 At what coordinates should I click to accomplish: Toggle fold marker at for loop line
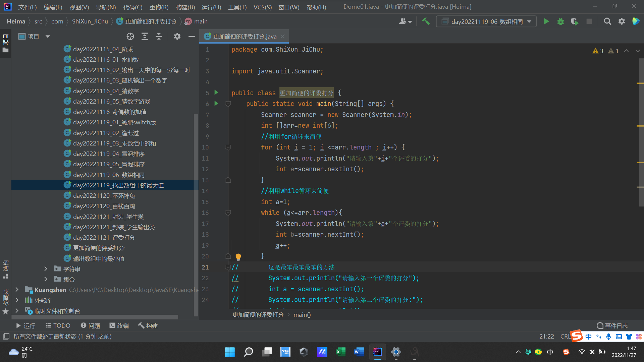[228, 147]
